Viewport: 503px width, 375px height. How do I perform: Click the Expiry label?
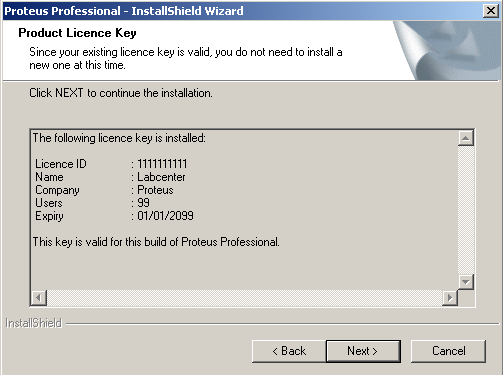(49, 216)
